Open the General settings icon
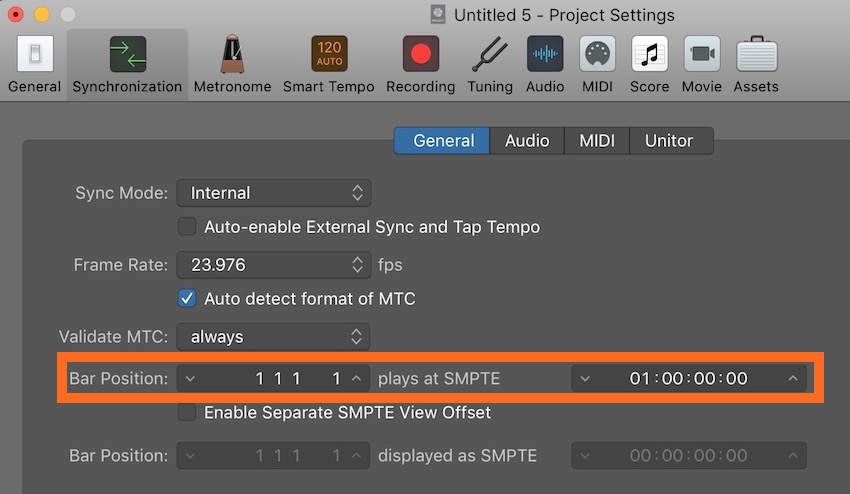 34,55
